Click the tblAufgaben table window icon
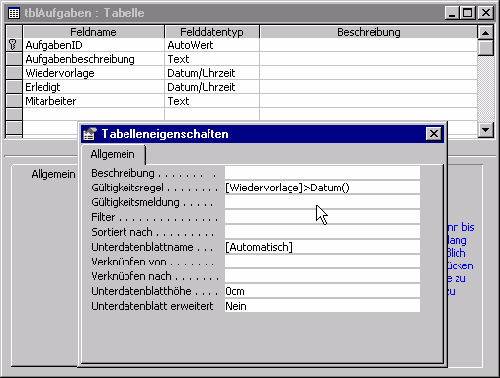 (x=14, y=13)
